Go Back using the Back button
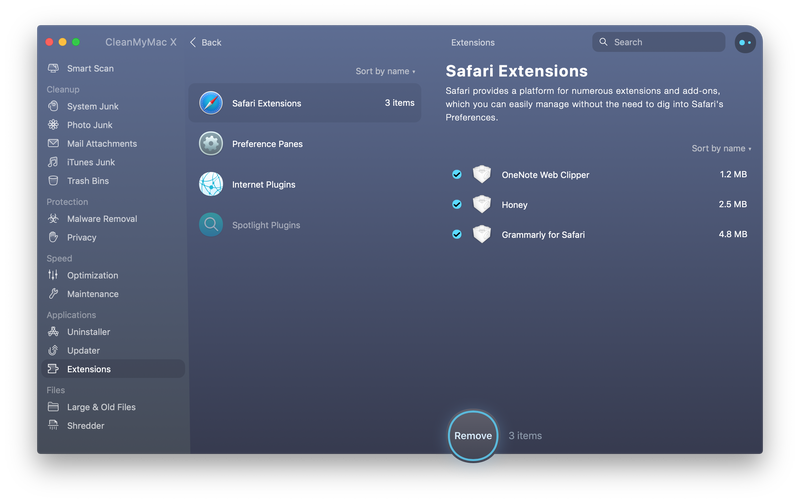The image size is (800, 503). (x=206, y=42)
